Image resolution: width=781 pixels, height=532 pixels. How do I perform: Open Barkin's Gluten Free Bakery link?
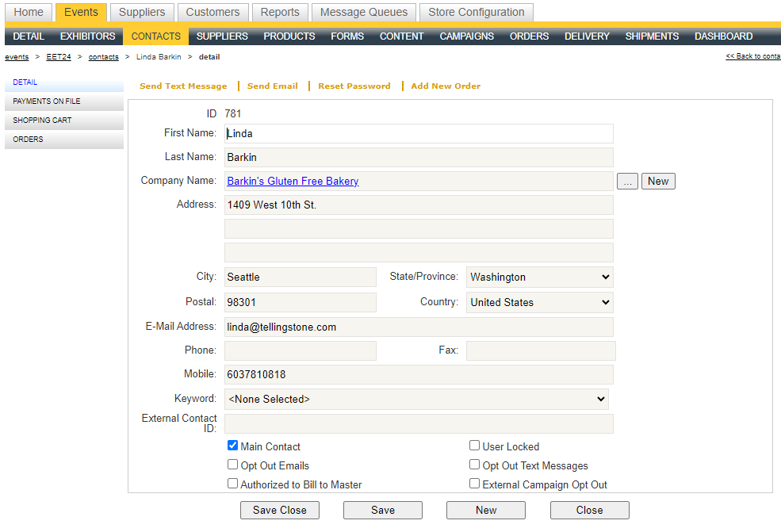pyautogui.click(x=293, y=182)
